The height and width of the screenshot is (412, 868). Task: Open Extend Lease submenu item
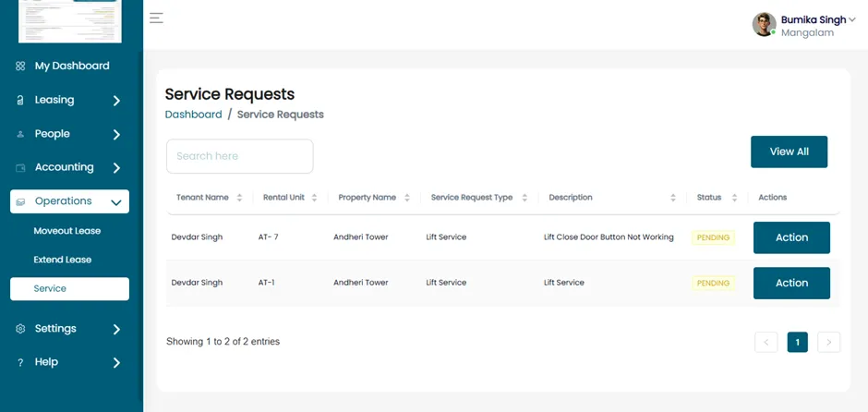[63, 260]
